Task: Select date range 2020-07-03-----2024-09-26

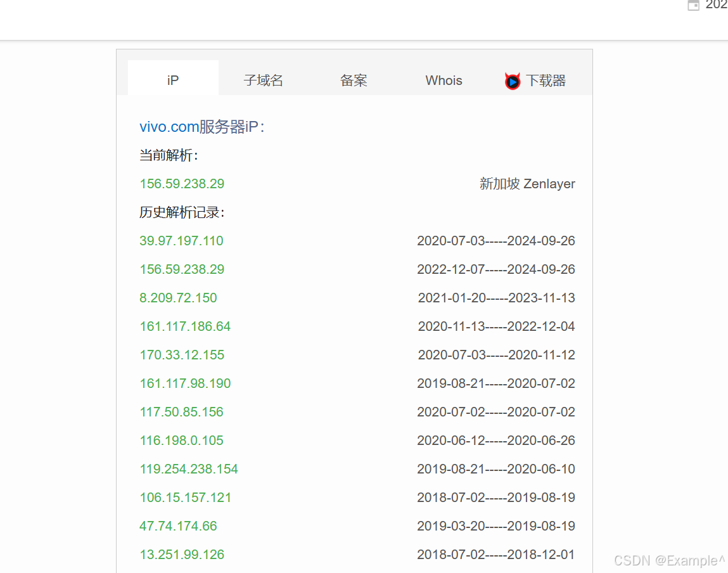Action: (496, 241)
